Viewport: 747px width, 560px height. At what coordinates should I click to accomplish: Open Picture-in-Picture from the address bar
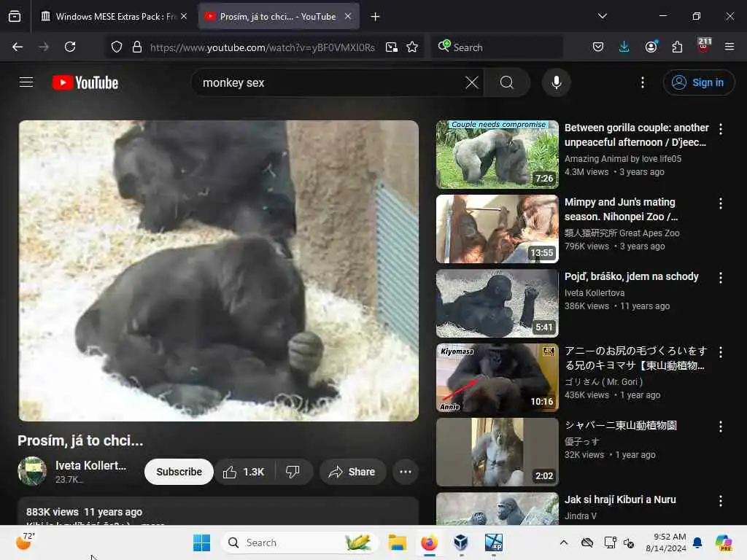[x=392, y=47]
